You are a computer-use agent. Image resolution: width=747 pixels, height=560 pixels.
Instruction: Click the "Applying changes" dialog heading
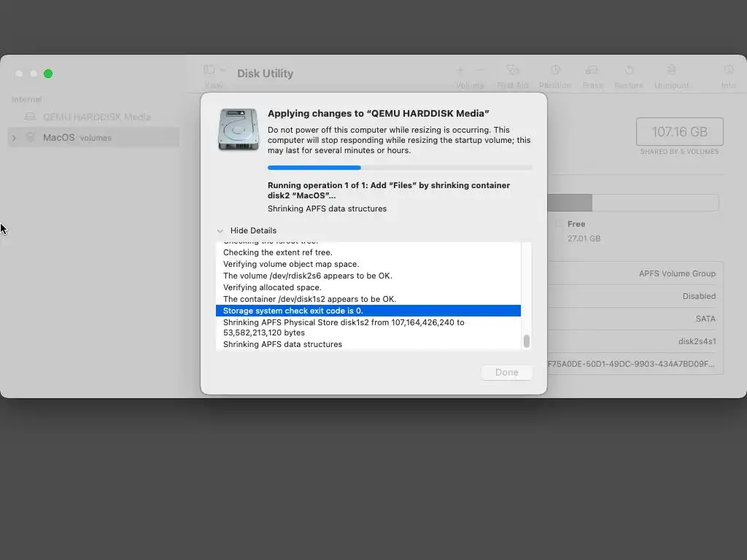click(x=379, y=113)
